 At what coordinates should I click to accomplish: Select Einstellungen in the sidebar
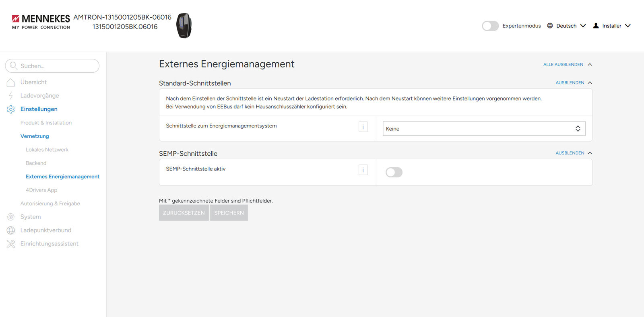pos(39,109)
